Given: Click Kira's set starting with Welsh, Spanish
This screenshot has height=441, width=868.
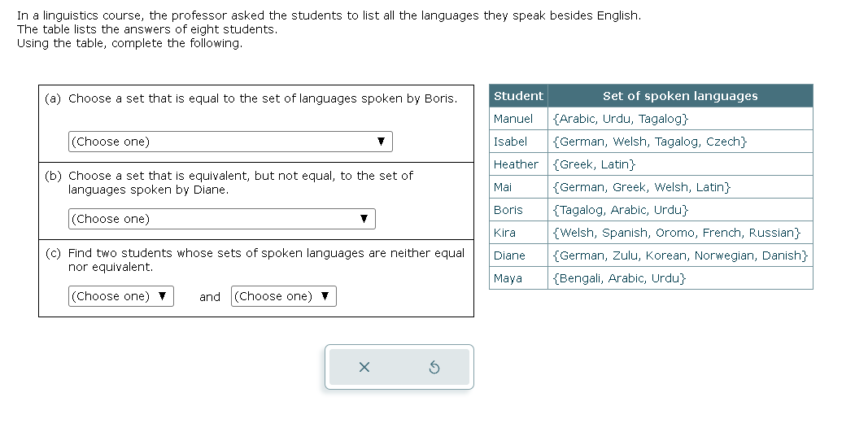Looking at the screenshot, I should coord(677,232).
